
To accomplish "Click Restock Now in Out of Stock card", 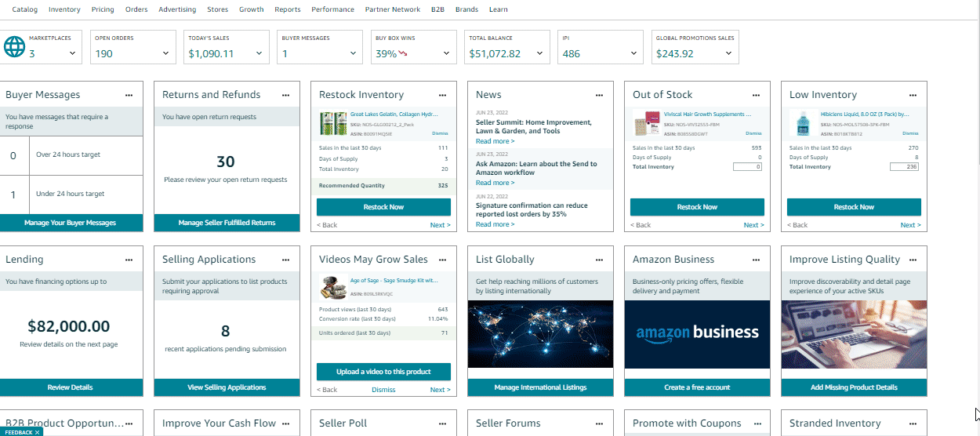I will tap(697, 207).
